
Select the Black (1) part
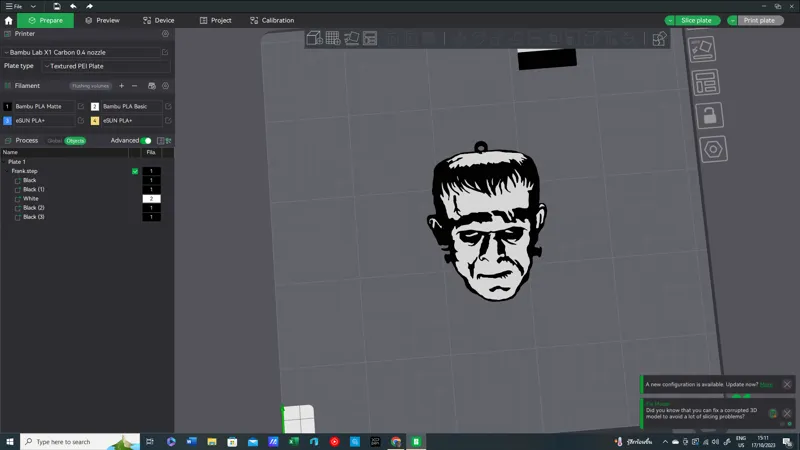pos(34,189)
